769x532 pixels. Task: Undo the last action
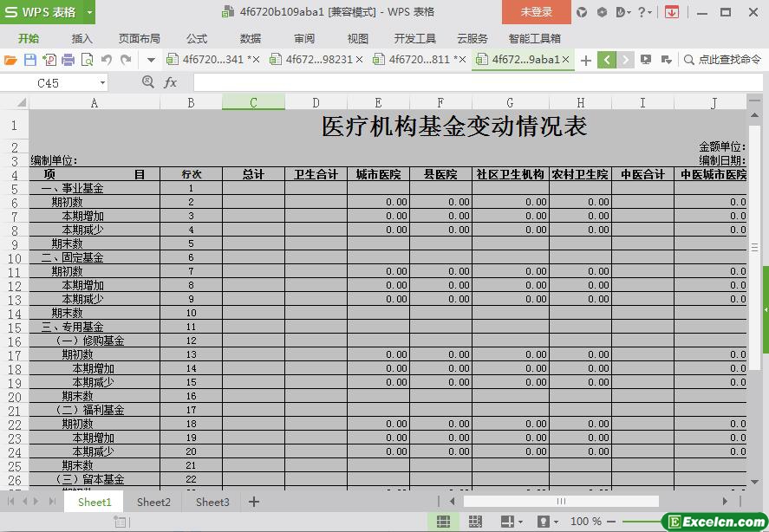[x=107, y=60]
